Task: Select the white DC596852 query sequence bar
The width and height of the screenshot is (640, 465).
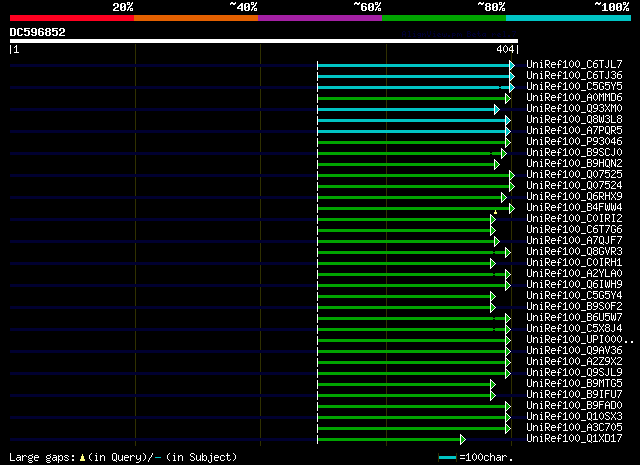Action: [264, 41]
